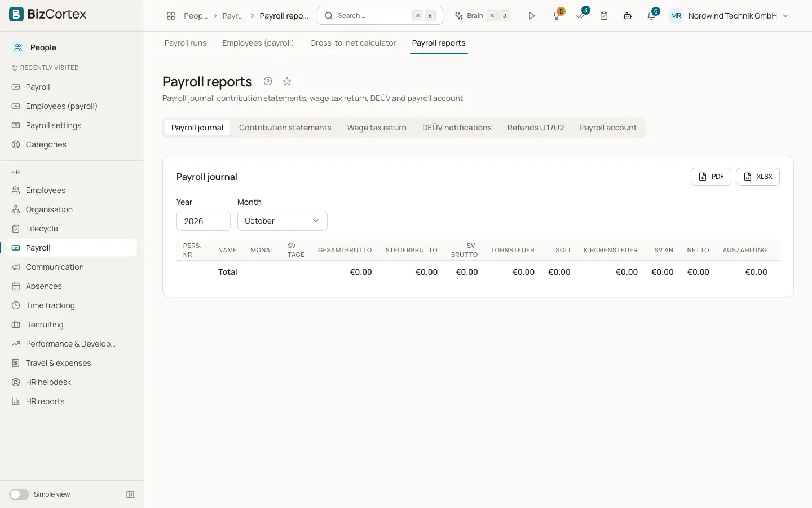Switch to the Payroll runs tab
Screen dimensions: 812x508
click(186, 43)
